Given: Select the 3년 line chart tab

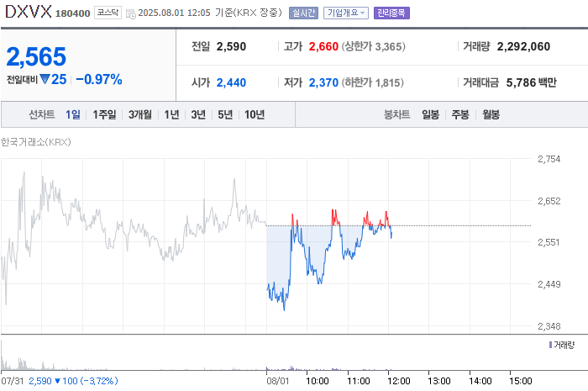Looking at the screenshot, I should [x=198, y=114].
